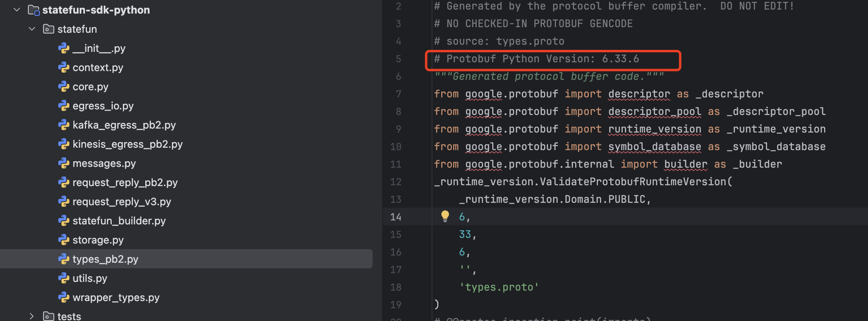This screenshot has width=868, height=321.
Task: Click 'symbol_database' in the line 10 import
Action: pos(655,147)
